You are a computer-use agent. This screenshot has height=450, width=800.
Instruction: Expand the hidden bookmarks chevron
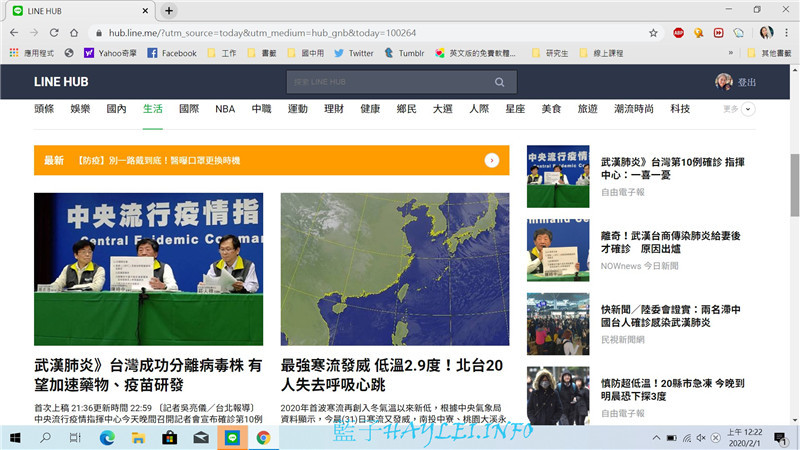[x=731, y=53]
